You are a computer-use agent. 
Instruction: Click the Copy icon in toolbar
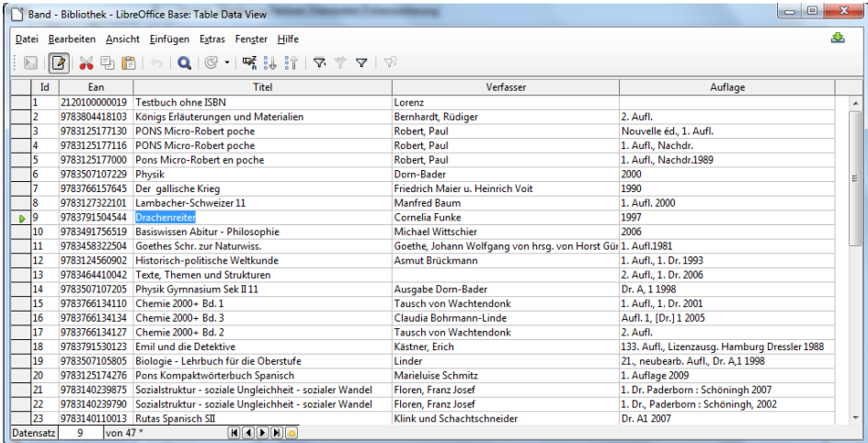(108, 63)
